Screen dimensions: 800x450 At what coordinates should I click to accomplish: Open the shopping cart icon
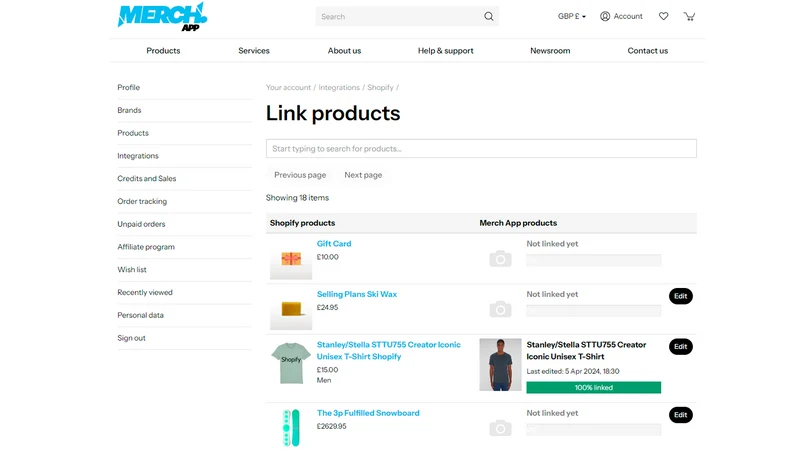(x=689, y=16)
